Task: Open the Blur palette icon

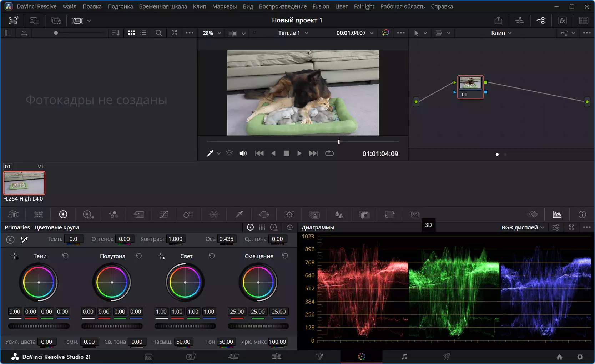Action: [339, 214]
